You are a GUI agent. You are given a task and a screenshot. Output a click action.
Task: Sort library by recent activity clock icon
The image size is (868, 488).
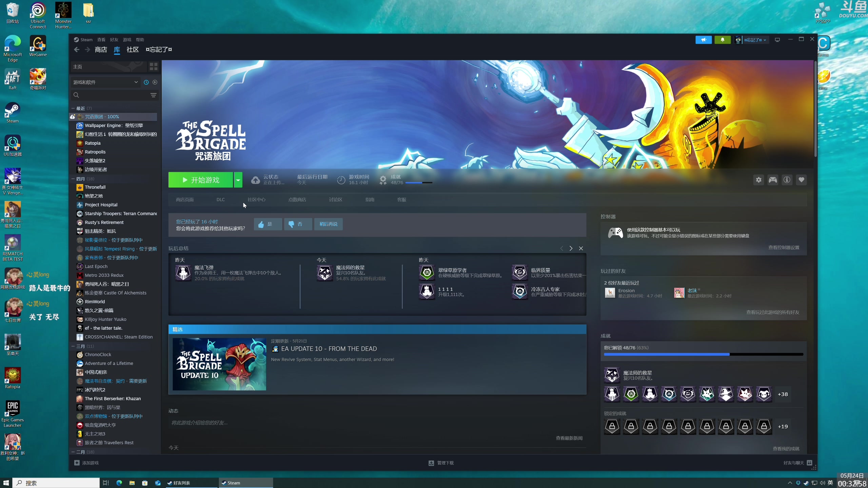pyautogui.click(x=146, y=82)
